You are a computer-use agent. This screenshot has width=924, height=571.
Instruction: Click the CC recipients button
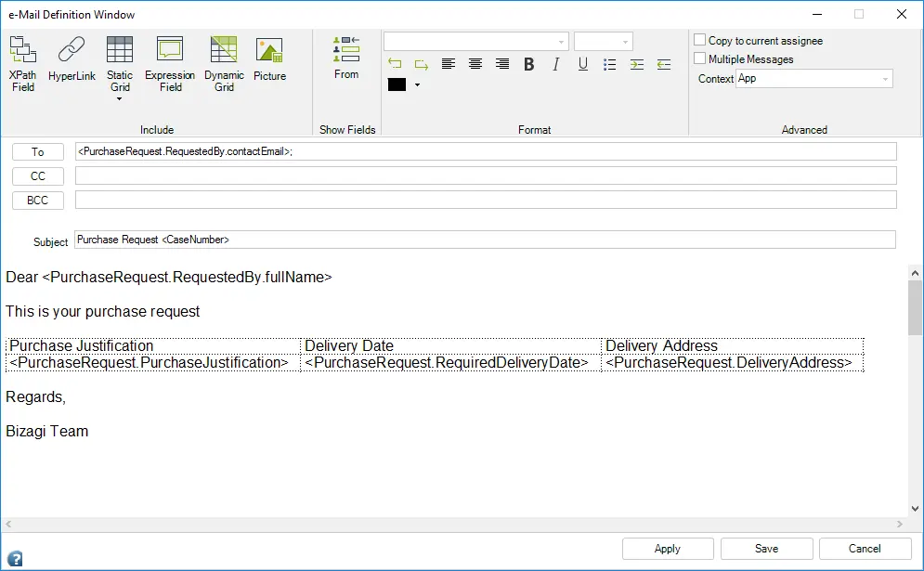pos(38,176)
